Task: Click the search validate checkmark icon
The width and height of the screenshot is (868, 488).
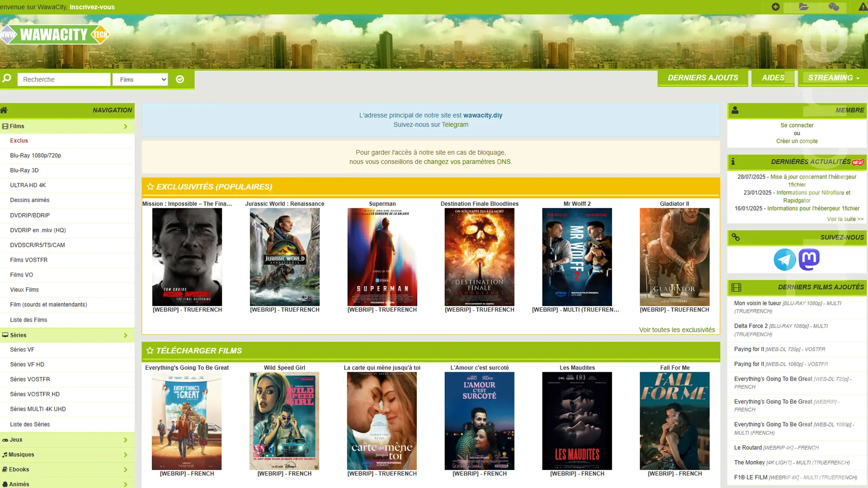Action: tap(180, 80)
